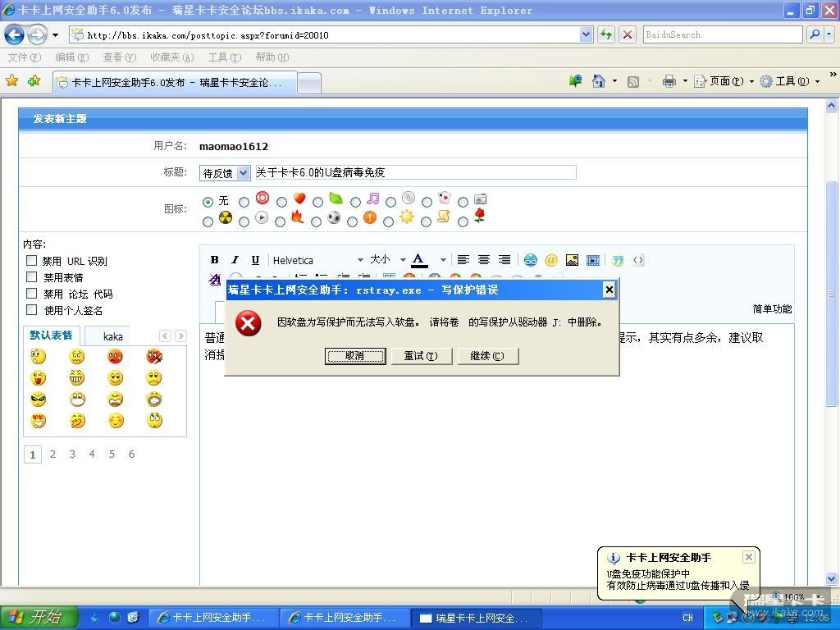Click 继续 in the error dialog
This screenshot has width=840, height=630.
tap(487, 356)
